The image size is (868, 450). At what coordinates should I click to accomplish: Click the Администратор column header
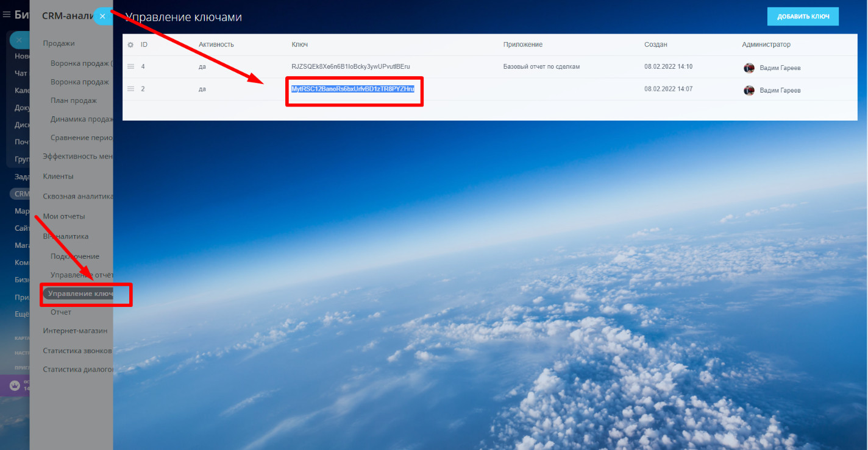(766, 45)
